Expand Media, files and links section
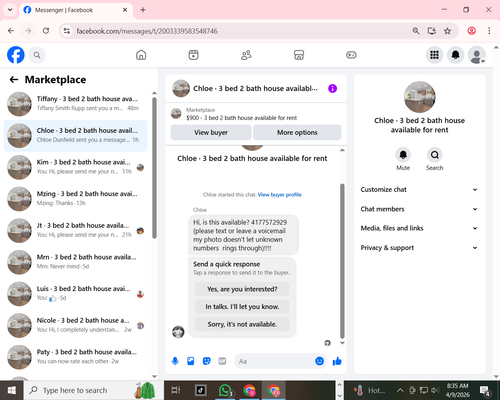Viewport: 500px width, 400px height. 419,228
